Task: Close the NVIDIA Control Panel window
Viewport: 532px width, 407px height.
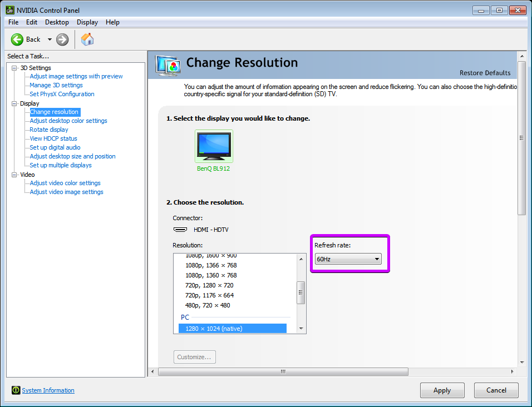Action: pyautogui.click(x=518, y=11)
